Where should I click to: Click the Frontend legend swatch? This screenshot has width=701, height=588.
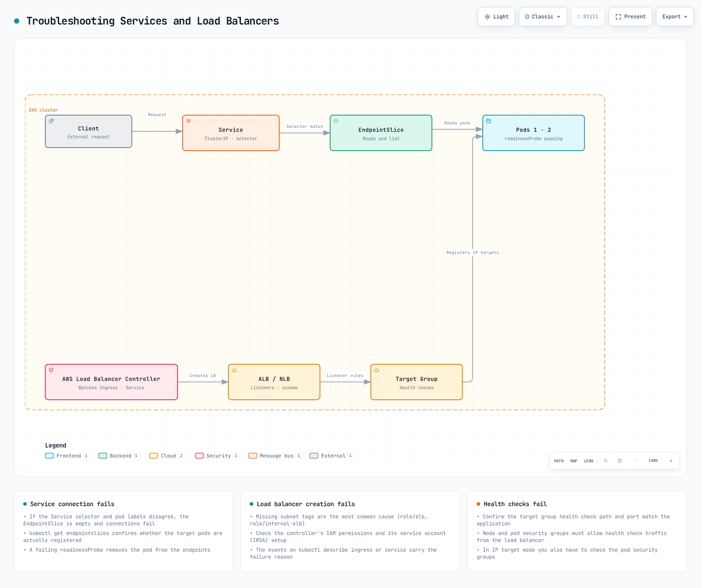[50, 456]
